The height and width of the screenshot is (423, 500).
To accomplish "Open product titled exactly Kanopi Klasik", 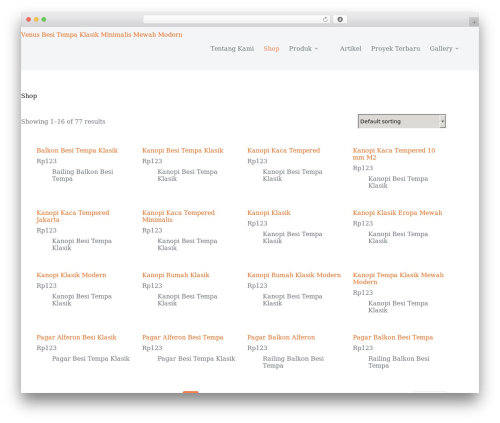I will click(x=269, y=213).
